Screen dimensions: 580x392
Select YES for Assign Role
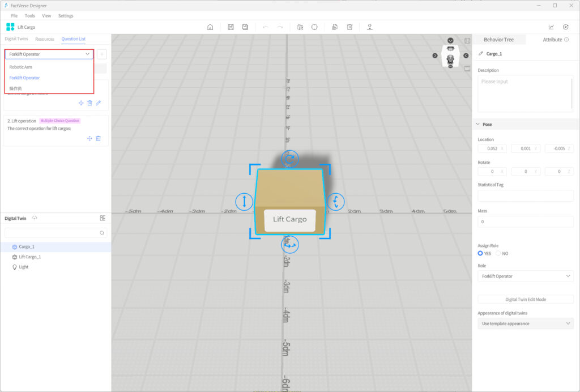[x=480, y=253]
